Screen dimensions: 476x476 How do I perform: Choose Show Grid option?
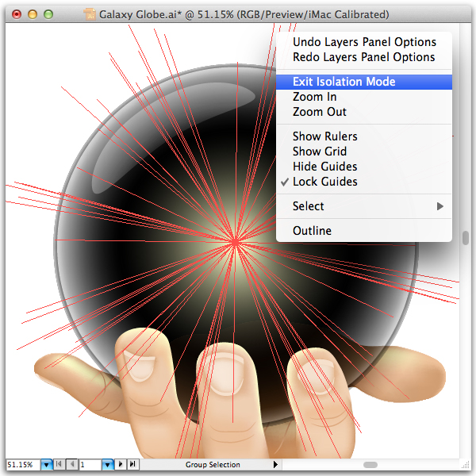[x=364, y=152]
